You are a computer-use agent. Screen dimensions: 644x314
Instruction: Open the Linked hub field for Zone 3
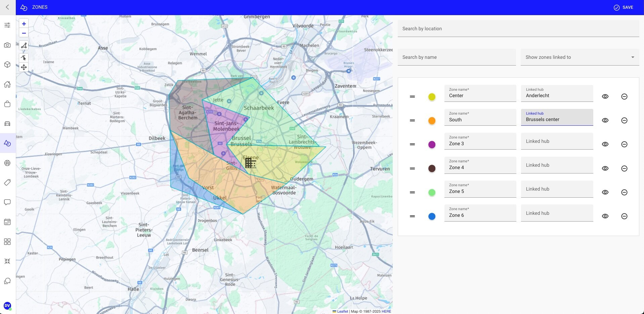pos(557,141)
